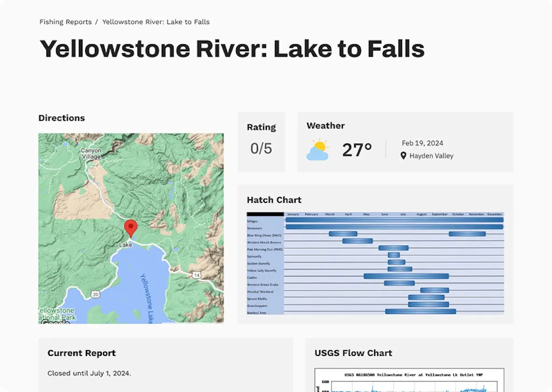Click the Yellowstone River: Lake to Falls breadcrumb
552x392 pixels.
coord(156,22)
